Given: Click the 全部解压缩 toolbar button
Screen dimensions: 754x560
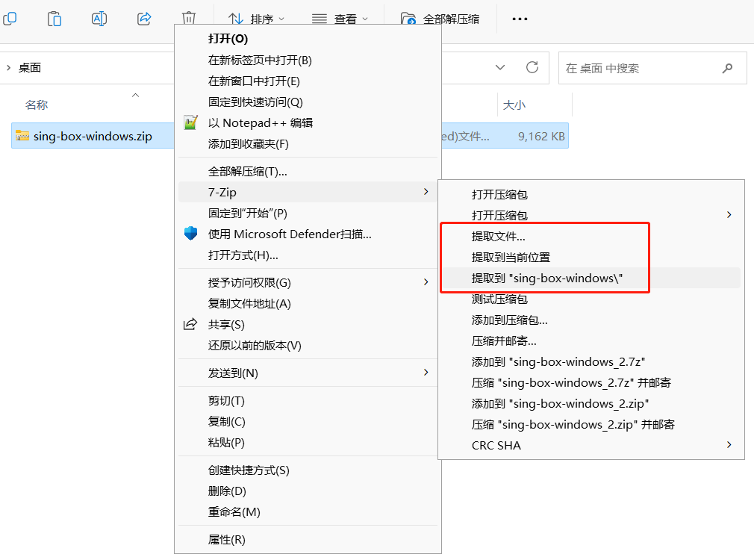Looking at the screenshot, I should (x=440, y=19).
